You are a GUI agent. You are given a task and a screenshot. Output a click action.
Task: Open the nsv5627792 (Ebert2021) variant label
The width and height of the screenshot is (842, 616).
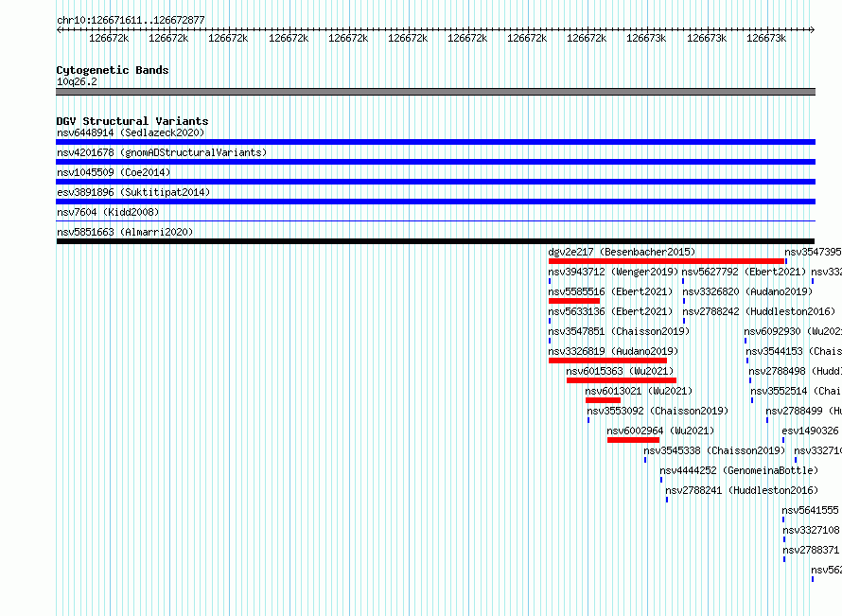click(x=744, y=272)
